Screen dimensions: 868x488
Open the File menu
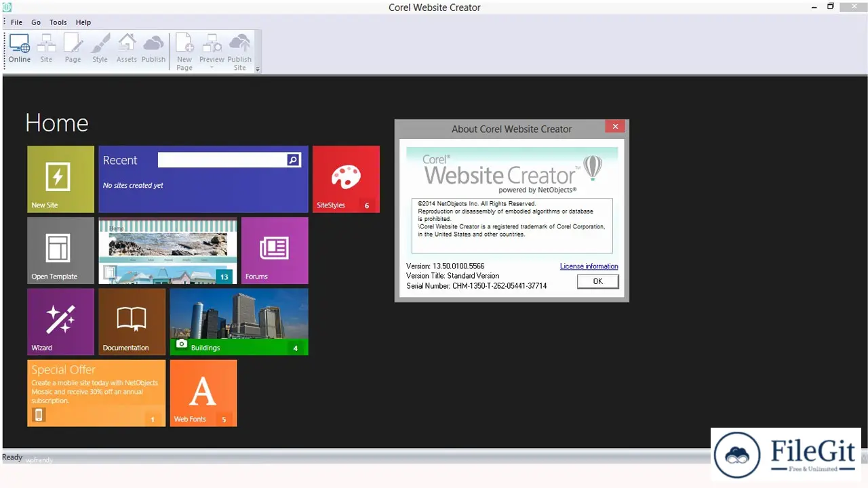(16, 22)
